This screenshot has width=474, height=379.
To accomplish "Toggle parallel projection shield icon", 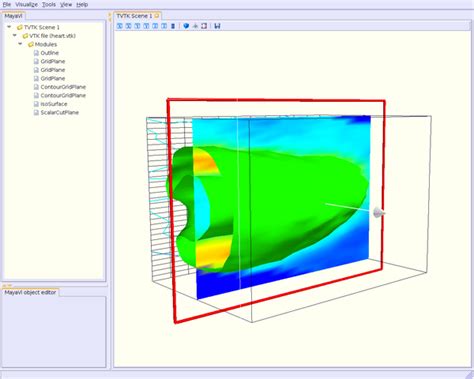I will [186, 26].
